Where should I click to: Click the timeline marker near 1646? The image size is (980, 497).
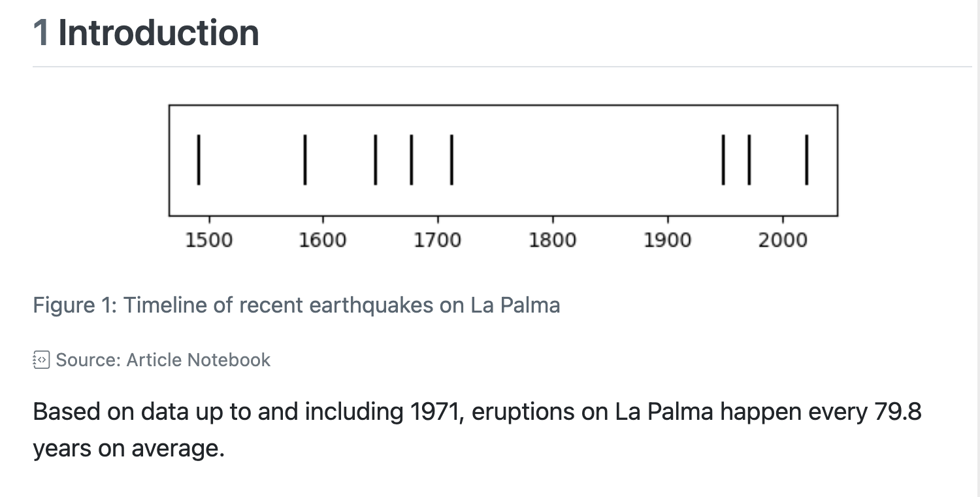(x=375, y=160)
